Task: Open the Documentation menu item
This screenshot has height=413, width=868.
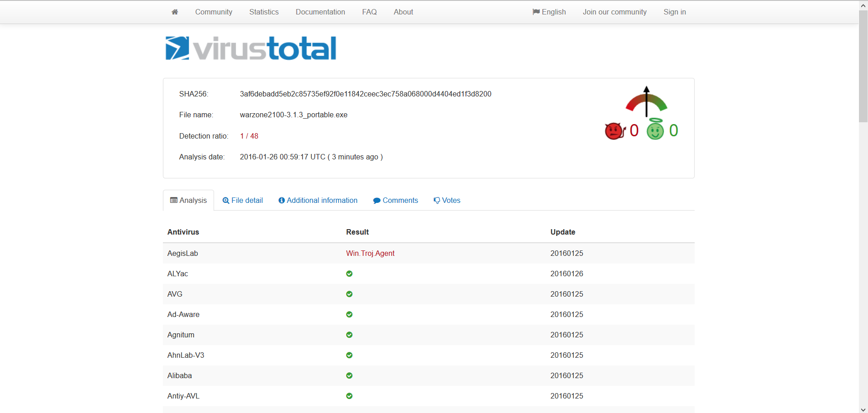Action: (x=320, y=12)
